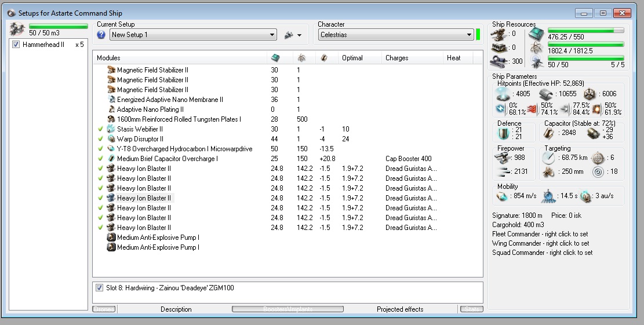The image size is (644, 325).
Task: Click the Warp Disruptor II module icon
Action: pos(111,138)
